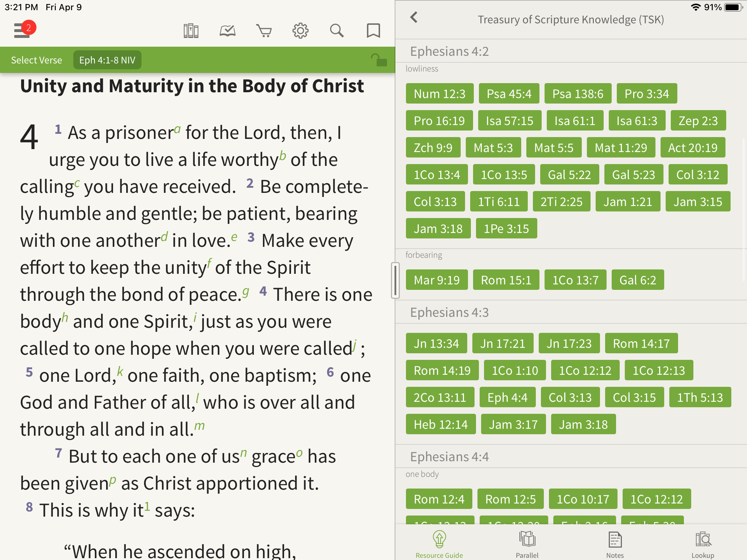Tap footnote letter b after worthy
Viewport: 747px width, 560px height.
click(283, 156)
